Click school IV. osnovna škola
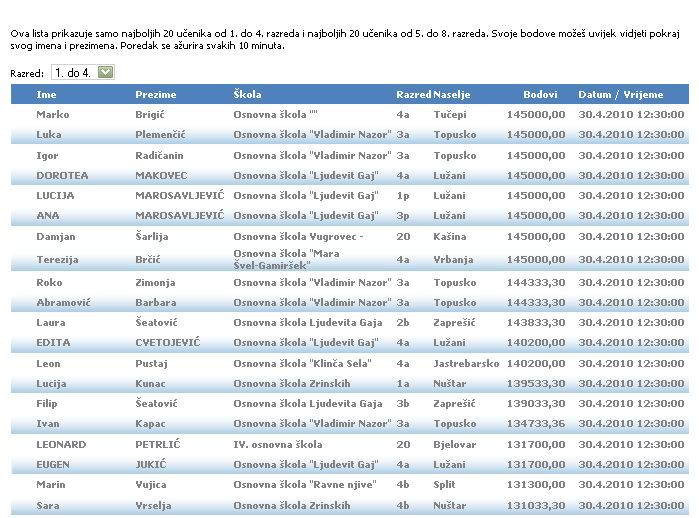 point(278,445)
